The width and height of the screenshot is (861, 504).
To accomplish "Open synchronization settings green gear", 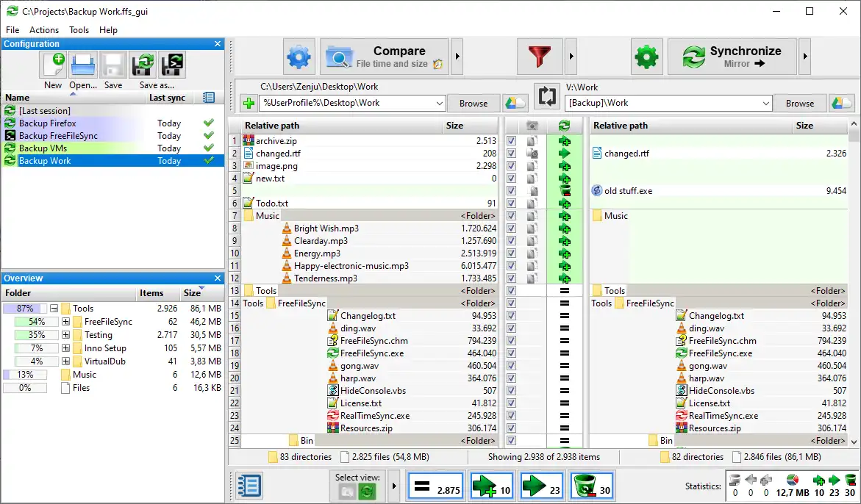I will pos(646,57).
